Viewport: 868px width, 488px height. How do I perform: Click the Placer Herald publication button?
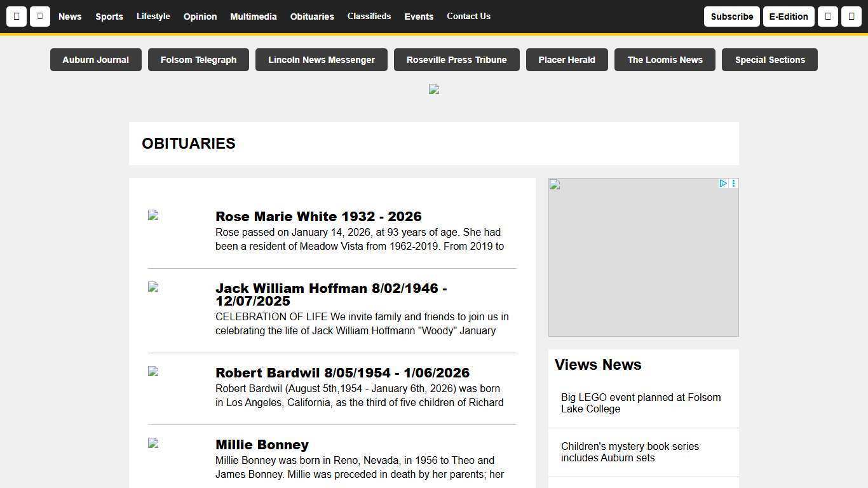click(566, 59)
